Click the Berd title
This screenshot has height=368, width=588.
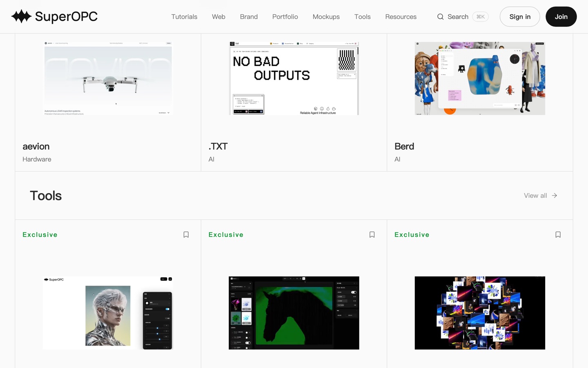(404, 146)
